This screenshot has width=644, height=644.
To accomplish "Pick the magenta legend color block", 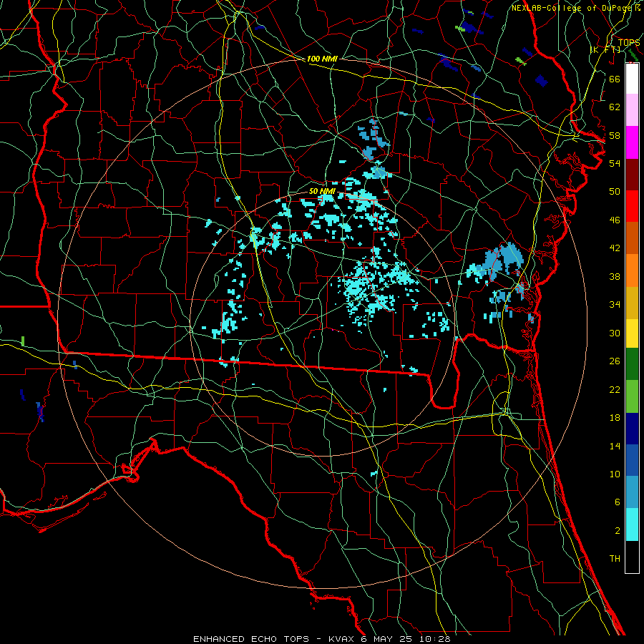I will click(632, 142).
